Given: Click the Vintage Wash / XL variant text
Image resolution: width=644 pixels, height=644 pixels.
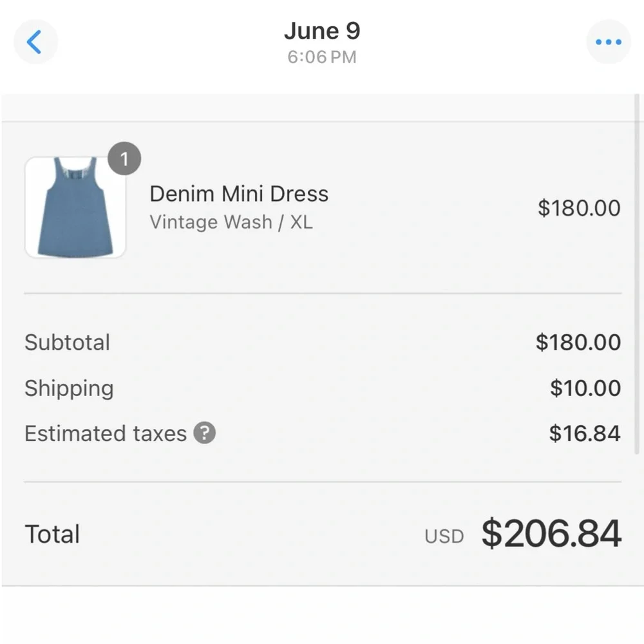Looking at the screenshot, I should click(x=231, y=222).
